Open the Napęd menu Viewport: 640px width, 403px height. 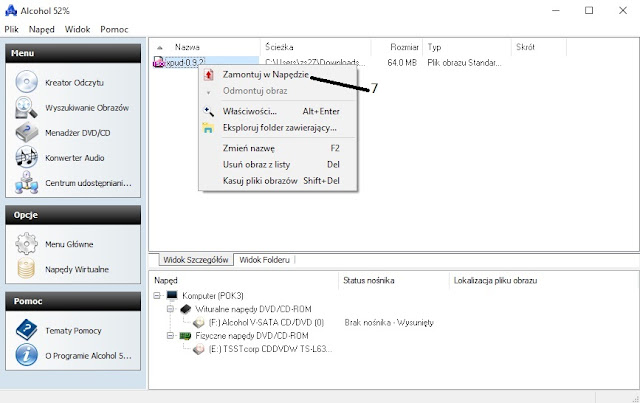(x=42, y=29)
